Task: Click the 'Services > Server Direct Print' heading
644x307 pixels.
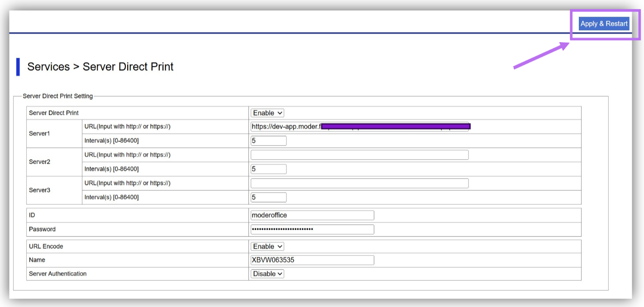Action: click(100, 66)
